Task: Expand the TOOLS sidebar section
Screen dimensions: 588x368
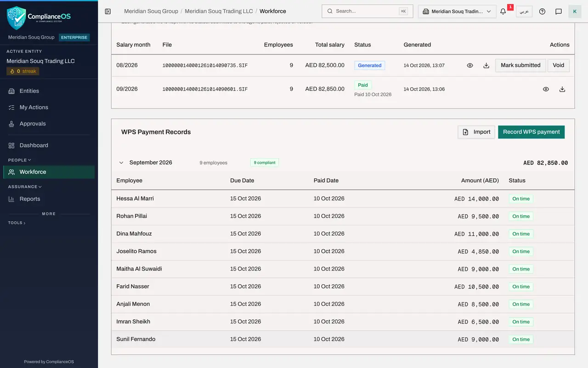Action: pyautogui.click(x=17, y=223)
